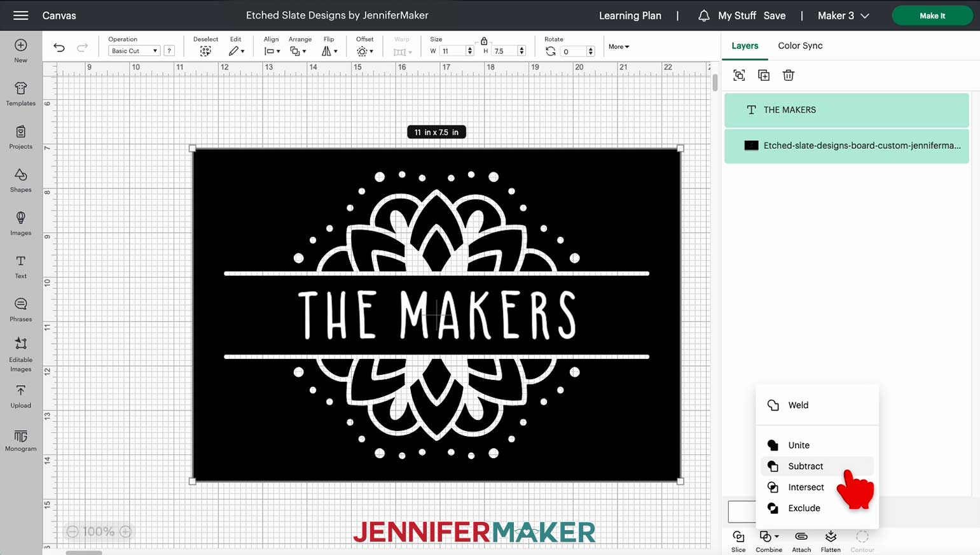Add Text from the sidebar
The image size is (980, 555).
[x=20, y=267]
